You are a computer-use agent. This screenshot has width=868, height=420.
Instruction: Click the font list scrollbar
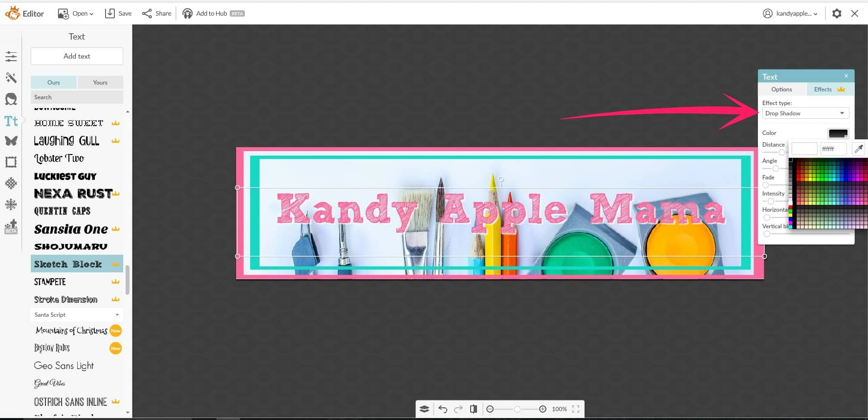pyautogui.click(x=128, y=280)
